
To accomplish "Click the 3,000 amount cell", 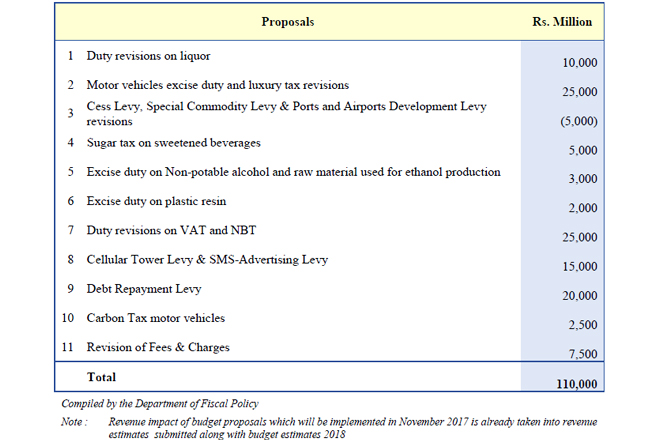I will (584, 179).
